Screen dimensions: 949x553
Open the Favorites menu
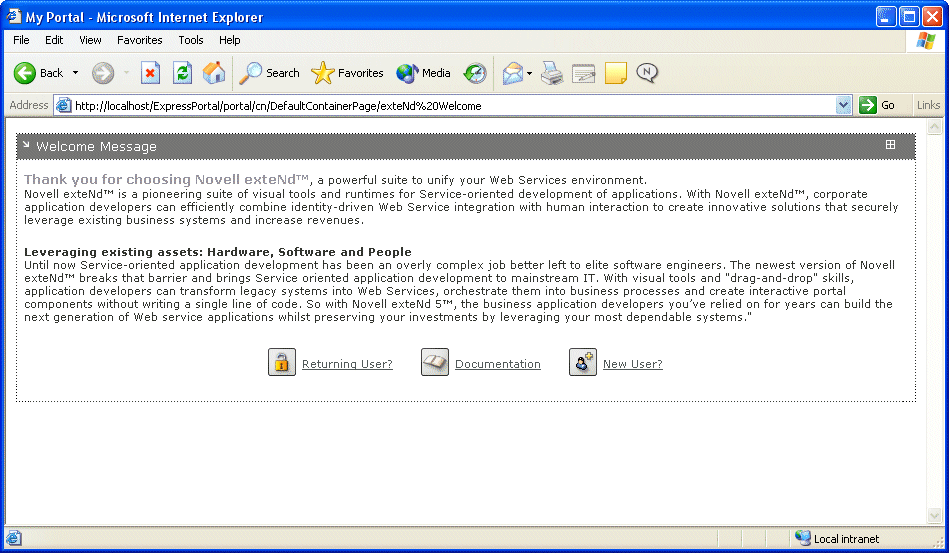(140, 40)
